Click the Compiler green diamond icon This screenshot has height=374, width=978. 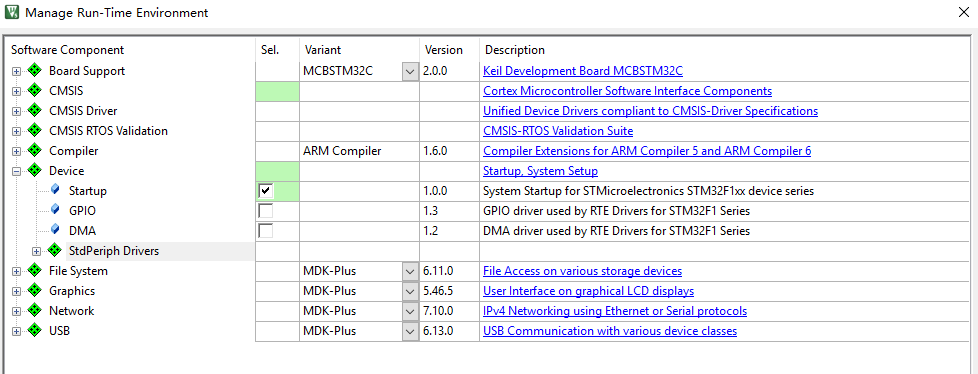(34, 151)
